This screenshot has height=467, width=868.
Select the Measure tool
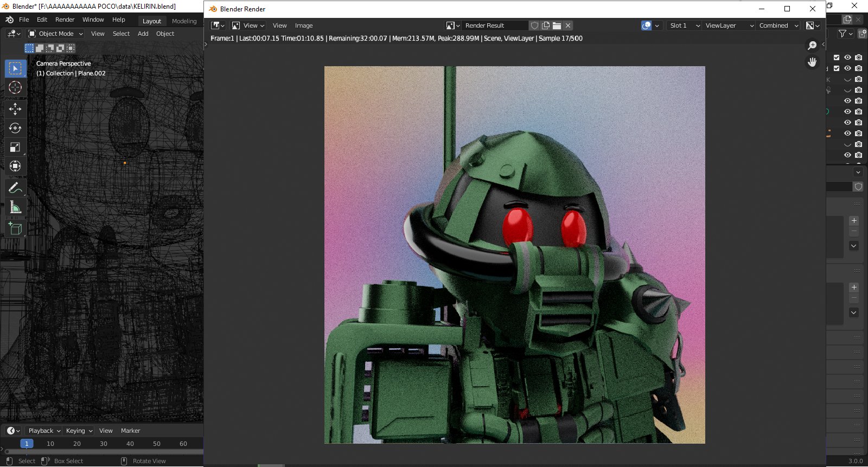click(x=15, y=207)
